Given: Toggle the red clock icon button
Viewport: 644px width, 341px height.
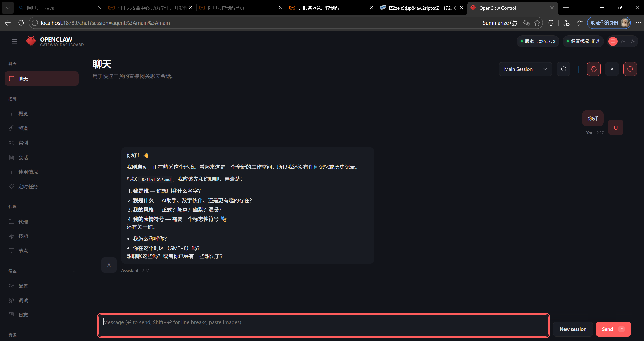Looking at the screenshot, I should coord(630,69).
